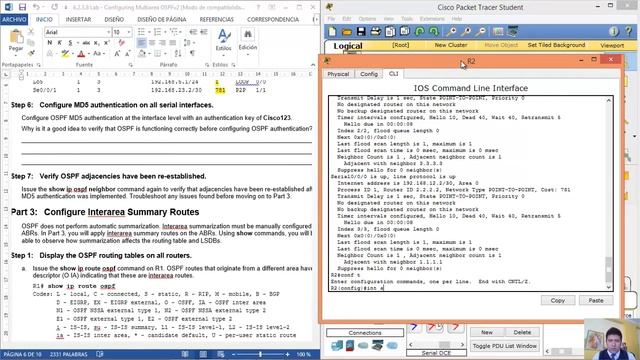This screenshot has height=360, width=640.
Task: Click the Word undo arrow icon
Action: tap(36, 7)
